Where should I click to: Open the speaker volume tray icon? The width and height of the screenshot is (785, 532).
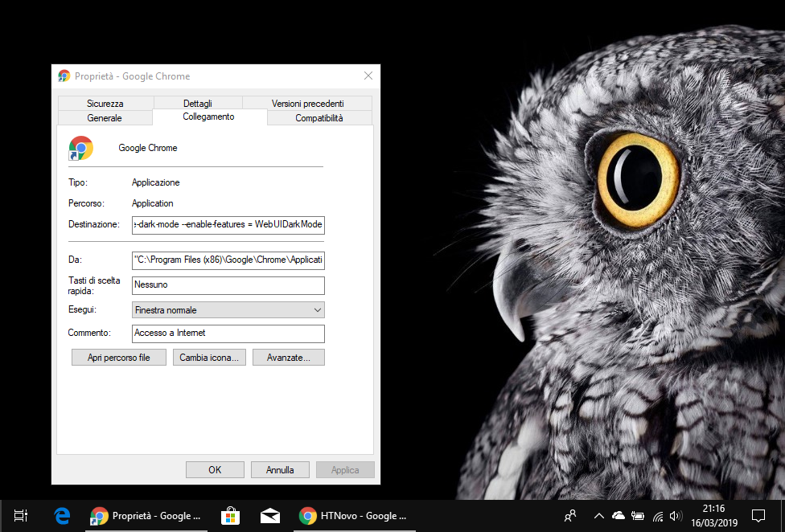(x=676, y=515)
